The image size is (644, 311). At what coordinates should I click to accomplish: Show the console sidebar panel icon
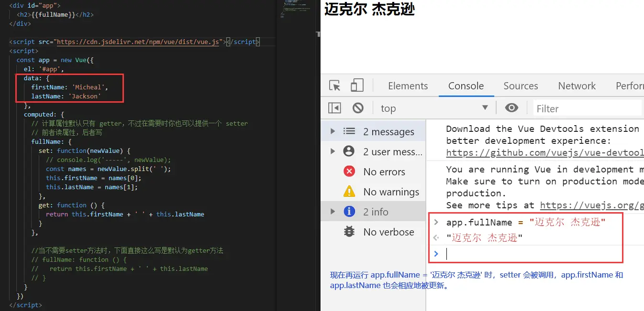[x=334, y=108]
